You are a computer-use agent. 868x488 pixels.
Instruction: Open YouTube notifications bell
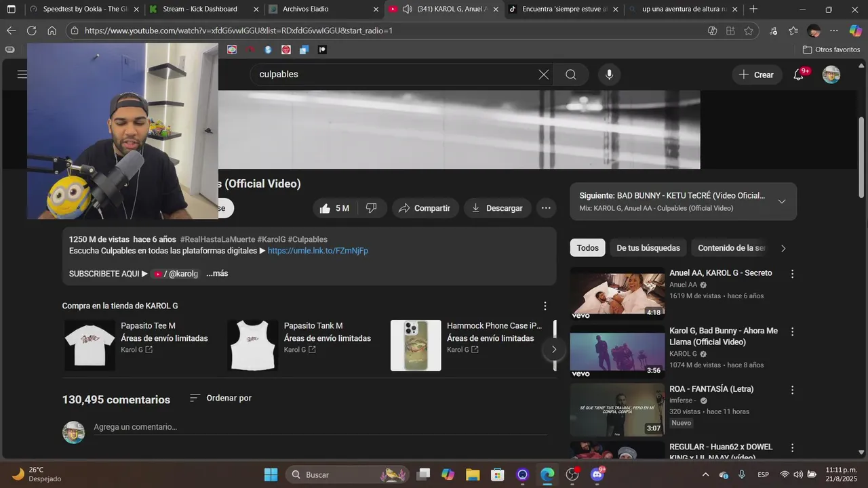[x=799, y=75]
